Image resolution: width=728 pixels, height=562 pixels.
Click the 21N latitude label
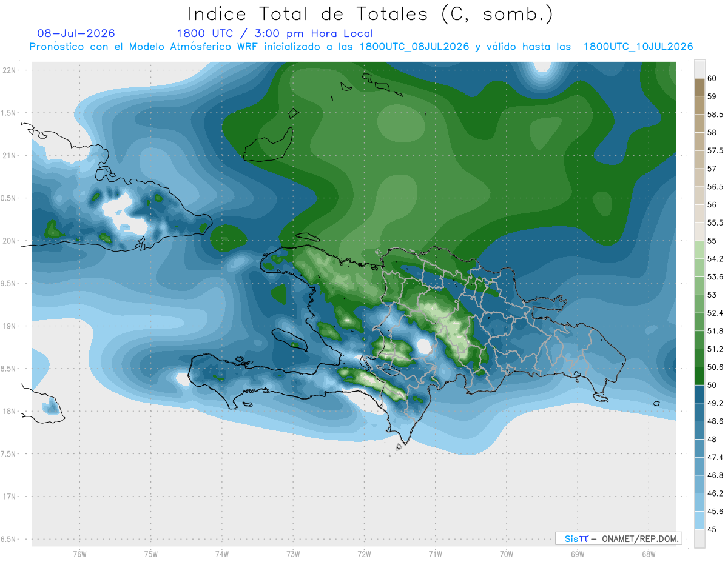point(10,155)
